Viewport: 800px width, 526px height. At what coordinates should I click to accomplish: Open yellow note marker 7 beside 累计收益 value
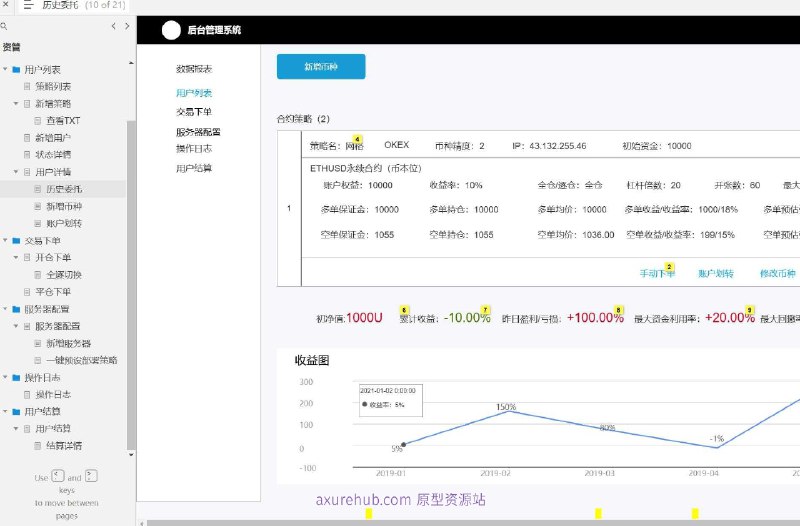(x=486, y=310)
